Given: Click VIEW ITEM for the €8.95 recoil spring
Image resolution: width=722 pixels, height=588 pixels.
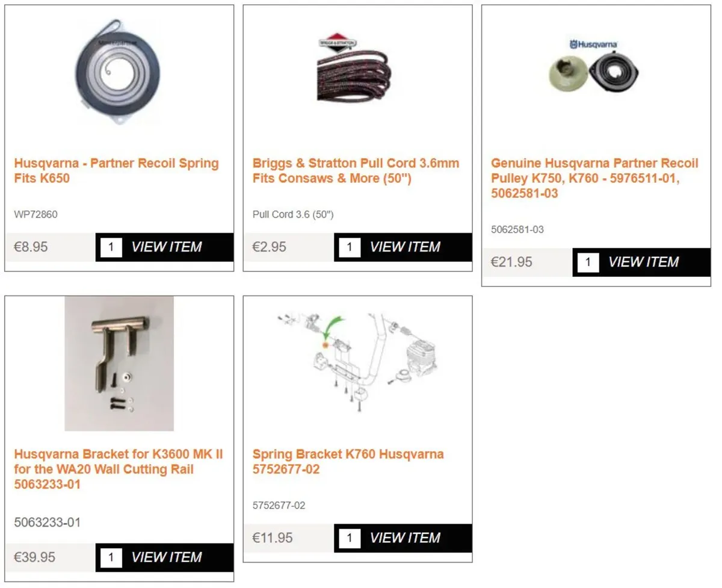Looking at the screenshot, I should 167,247.
